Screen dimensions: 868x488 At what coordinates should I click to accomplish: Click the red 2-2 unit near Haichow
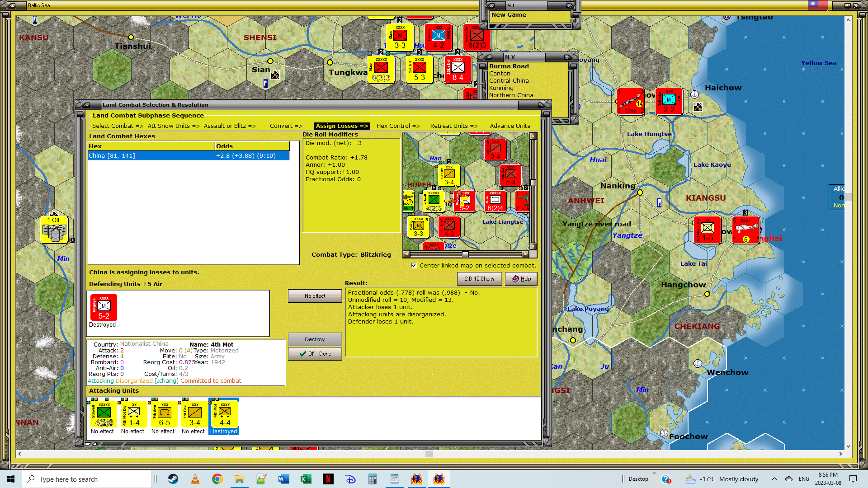(669, 101)
